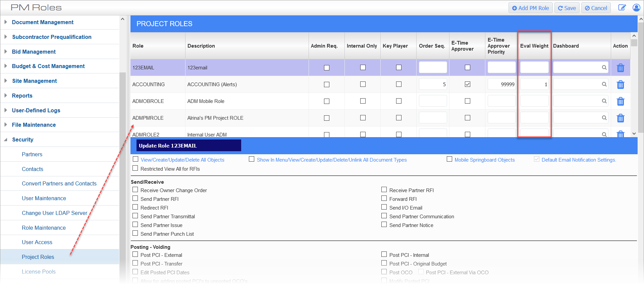The width and height of the screenshot is (644, 284).
Task: Open Dashboard lookup for 123EMAIL row
Action: (604, 67)
